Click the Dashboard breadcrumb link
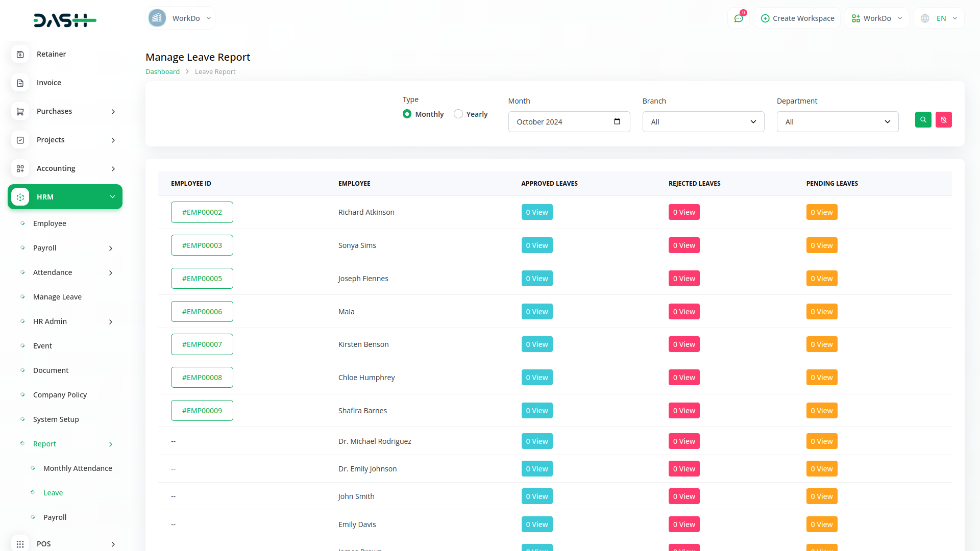 click(162, 72)
